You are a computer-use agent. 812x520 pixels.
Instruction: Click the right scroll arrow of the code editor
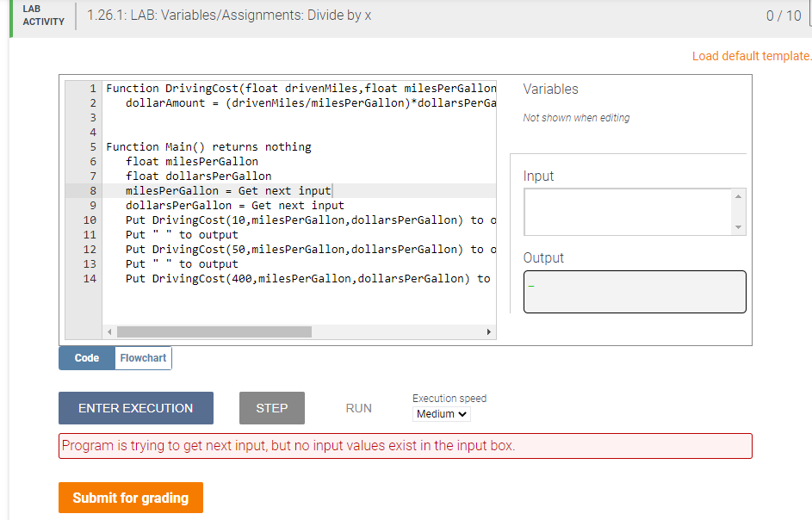[x=490, y=331]
